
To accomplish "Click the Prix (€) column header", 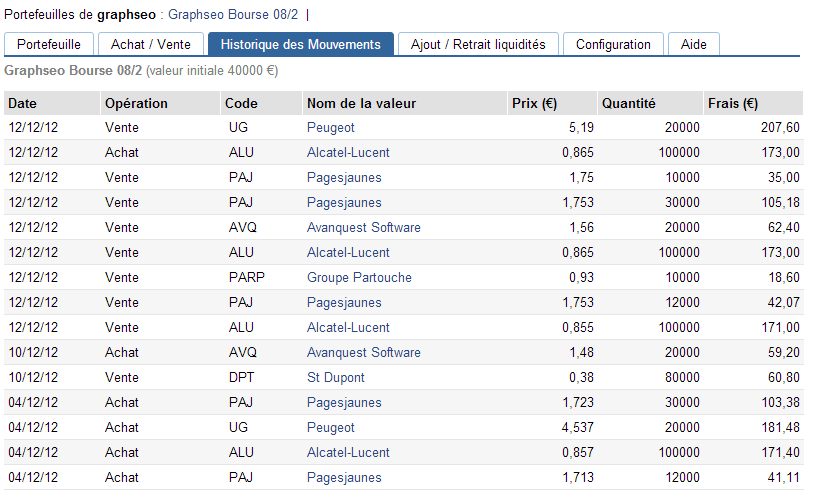I will [534, 103].
